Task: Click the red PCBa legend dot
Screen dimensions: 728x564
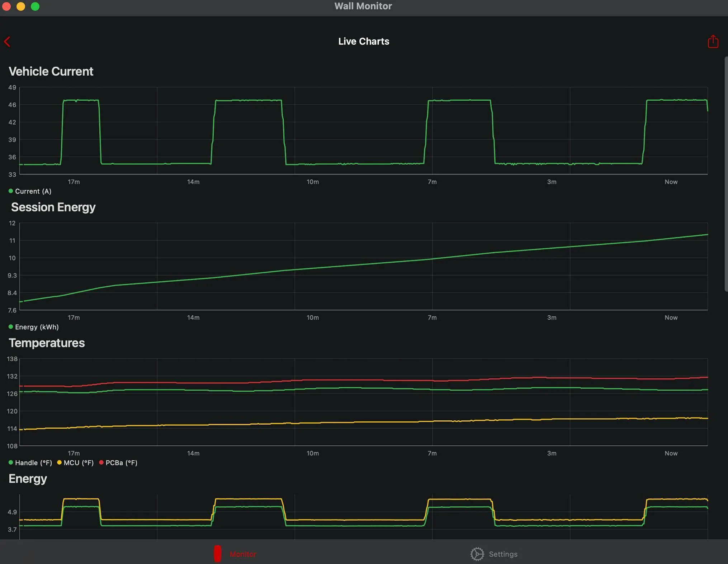Action: (x=101, y=462)
